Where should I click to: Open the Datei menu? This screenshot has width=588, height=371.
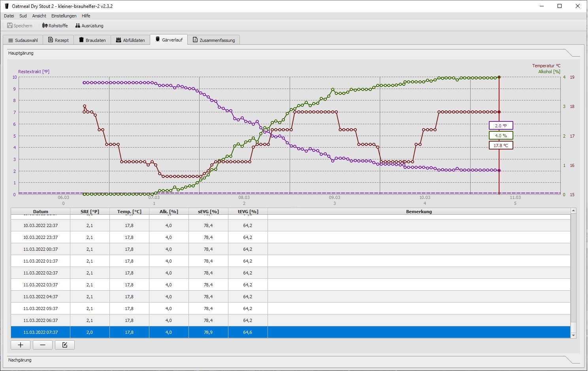pos(9,16)
